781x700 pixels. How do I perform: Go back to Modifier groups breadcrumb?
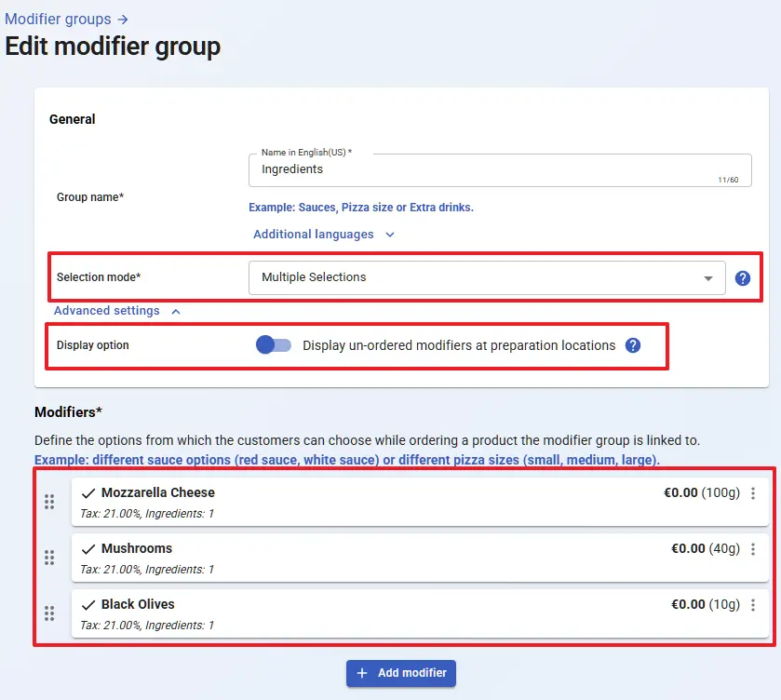point(65,19)
